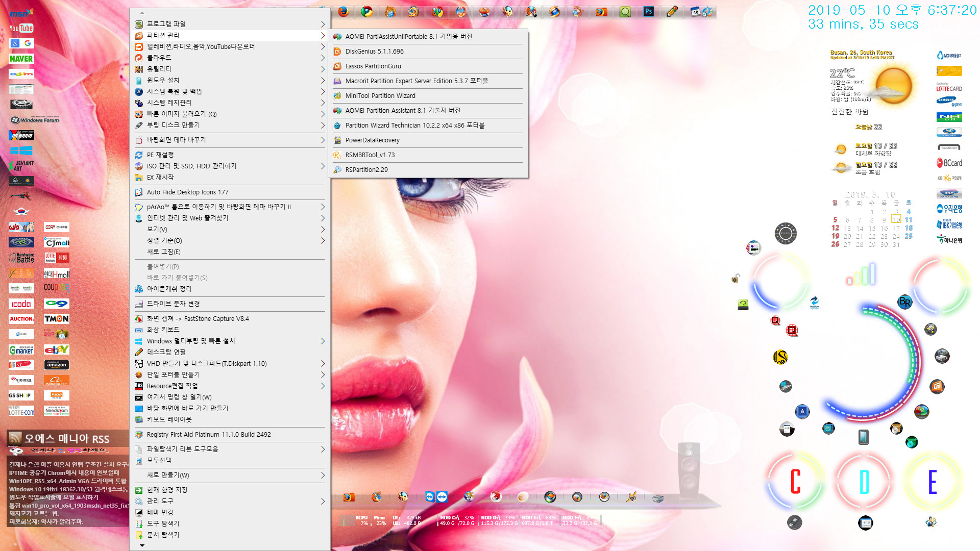Launch Photoshop from the top dock
The width and height of the screenshot is (980, 551).
(649, 11)
